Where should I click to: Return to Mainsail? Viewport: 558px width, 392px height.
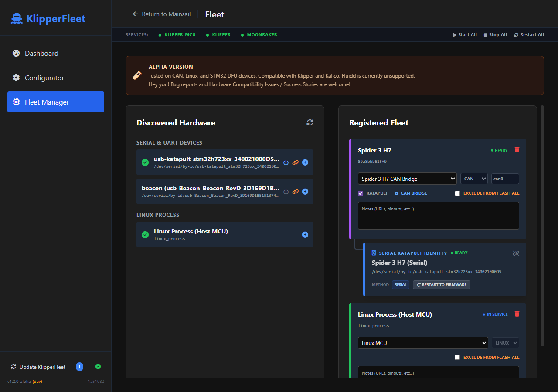point(162,14)
